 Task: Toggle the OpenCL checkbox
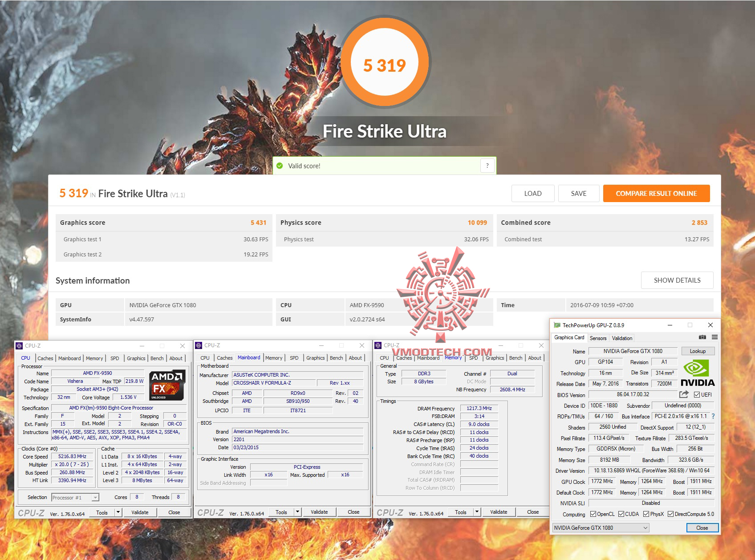click(593, 514)
